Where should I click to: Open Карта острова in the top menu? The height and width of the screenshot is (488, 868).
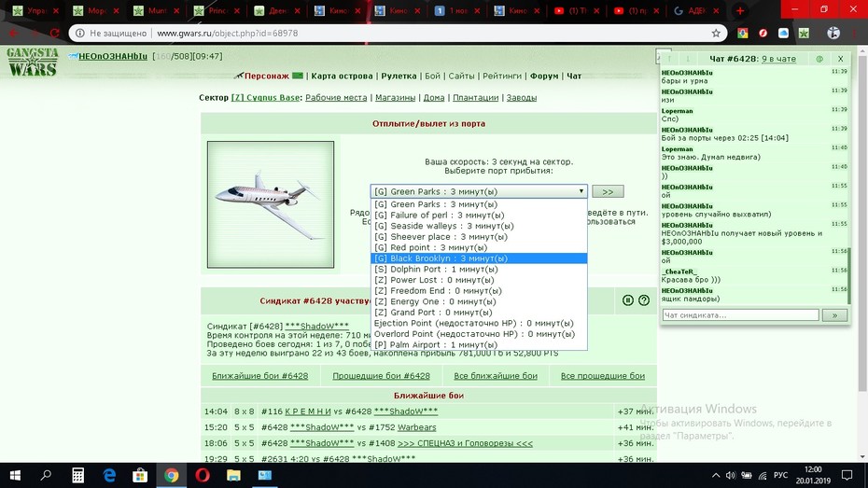click(342, 76)
